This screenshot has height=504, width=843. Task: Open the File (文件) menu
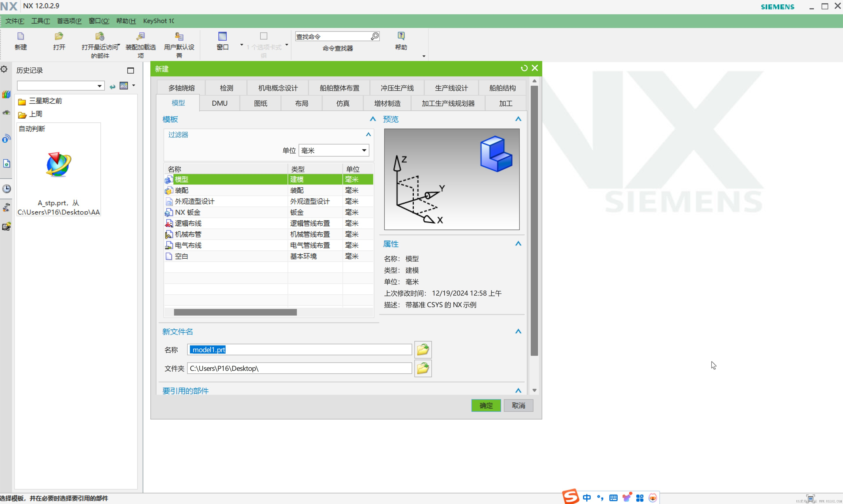(x=15, y=21)
